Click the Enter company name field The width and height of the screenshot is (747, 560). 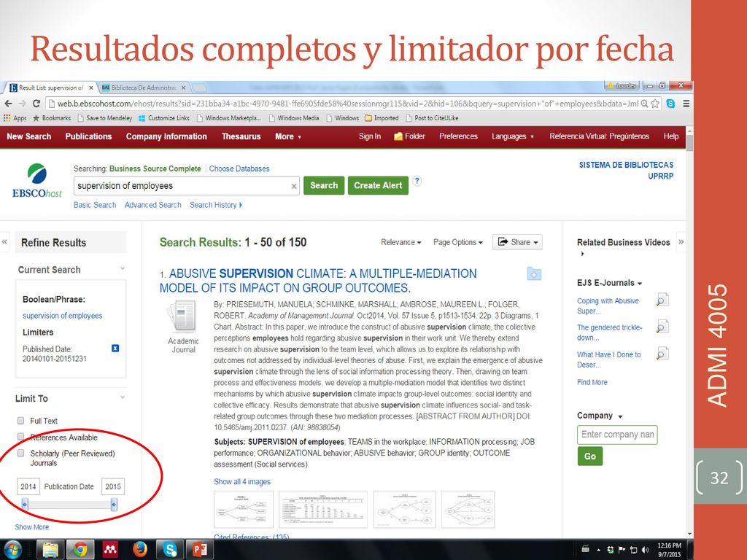pos(617,435)
